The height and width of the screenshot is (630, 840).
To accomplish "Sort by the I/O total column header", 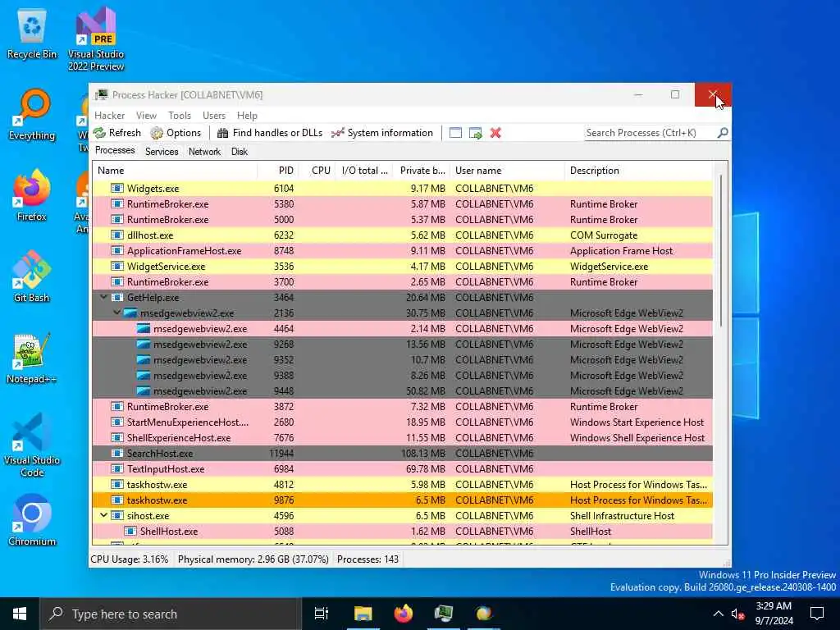I will click(x=364, y=171).
